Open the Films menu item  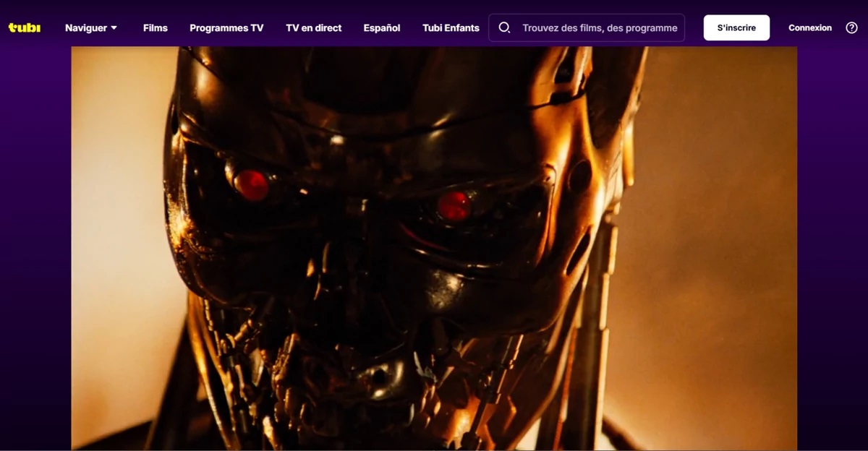click(154, 27)
